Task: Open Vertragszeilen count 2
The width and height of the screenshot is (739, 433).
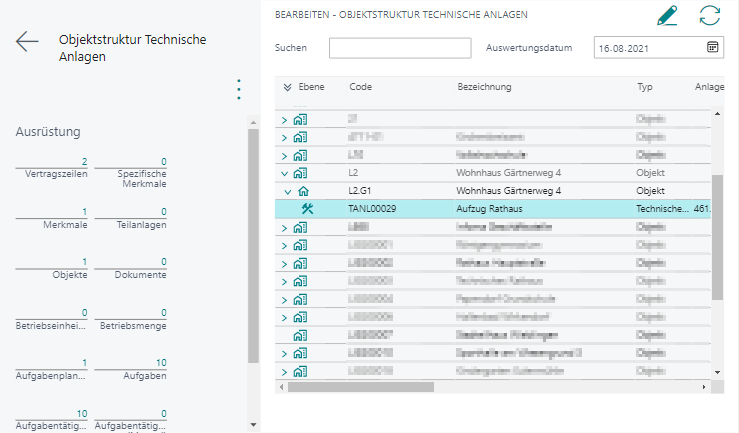Action: point(85,162)
